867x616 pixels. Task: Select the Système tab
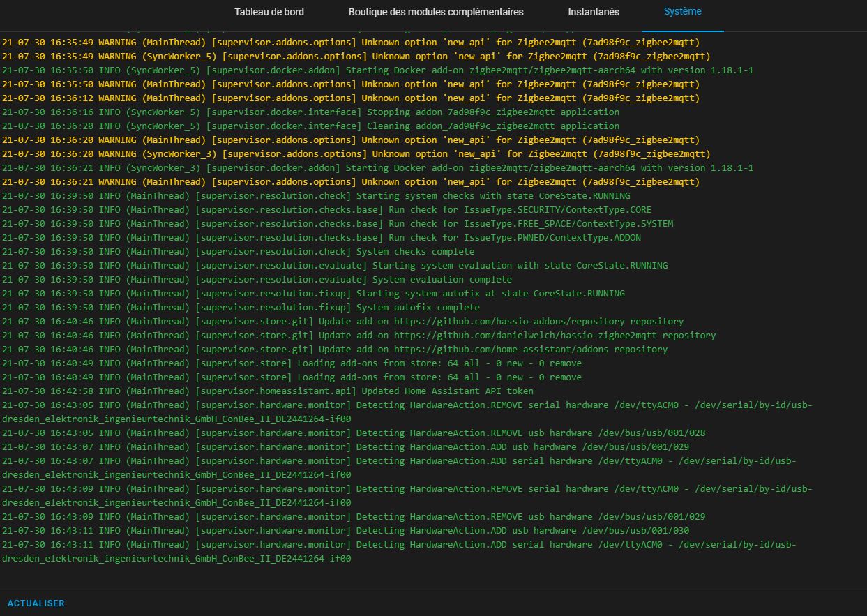682,12
